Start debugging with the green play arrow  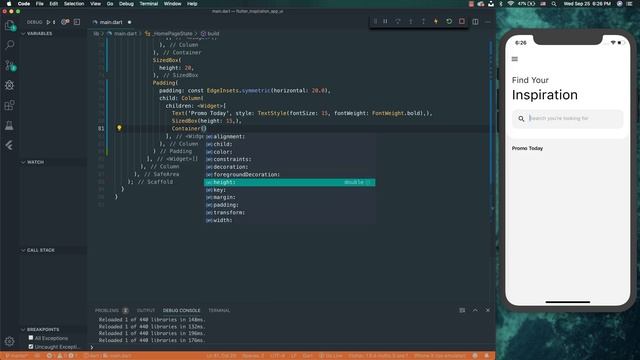click(48, 22)
